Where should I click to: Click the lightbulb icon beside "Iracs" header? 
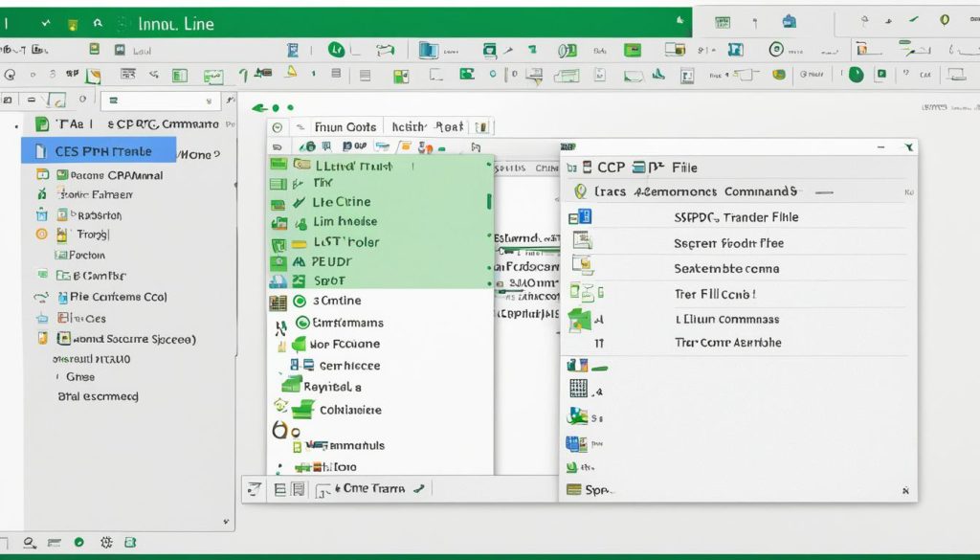tap(581, 191)
